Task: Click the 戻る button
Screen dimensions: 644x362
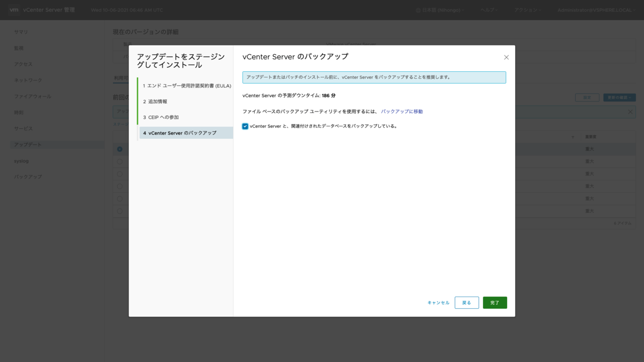Action: 466,303
